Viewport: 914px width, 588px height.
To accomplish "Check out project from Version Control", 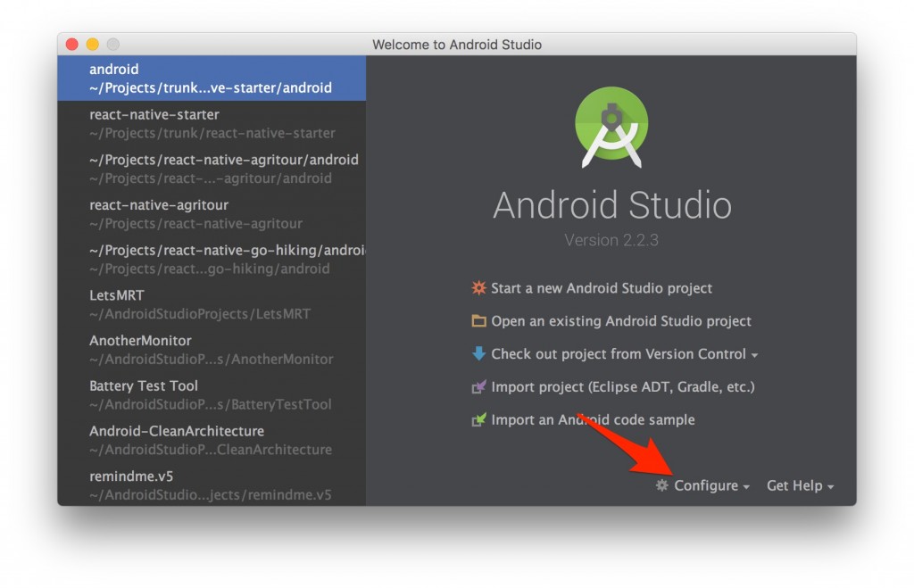I will [619, 353].
